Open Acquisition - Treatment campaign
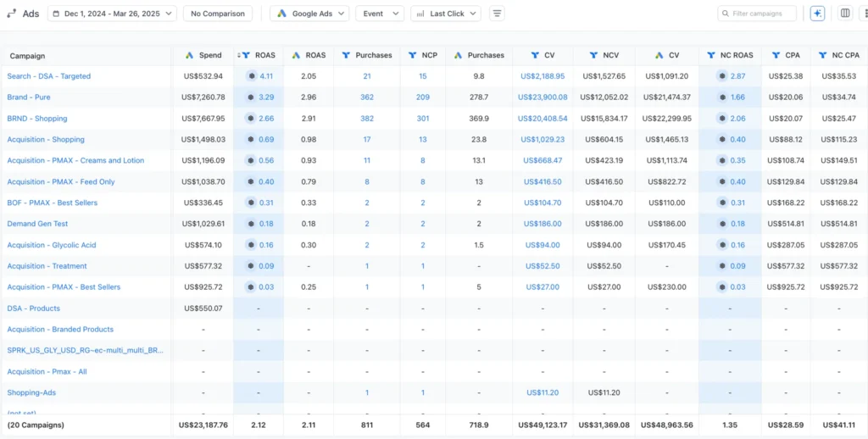Image resolution: width=868 pixels, height=439 pixels. (x=47, y=266)
